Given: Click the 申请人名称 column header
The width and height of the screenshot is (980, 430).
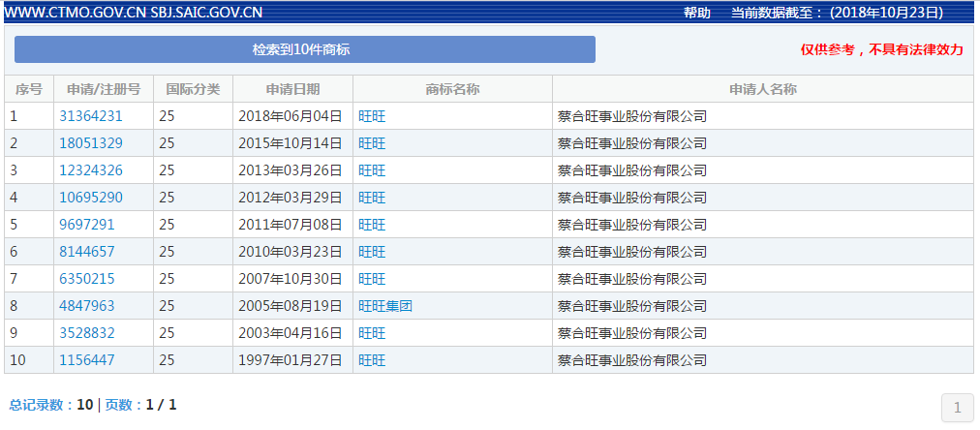Looking at the screenshot, I should pyautogui.click(x=762, y=89).
